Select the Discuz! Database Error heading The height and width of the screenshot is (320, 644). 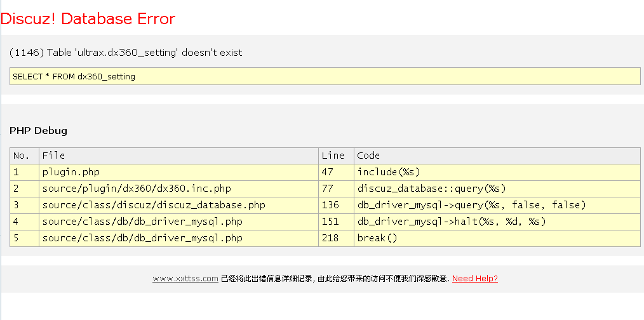pos(88,18)
